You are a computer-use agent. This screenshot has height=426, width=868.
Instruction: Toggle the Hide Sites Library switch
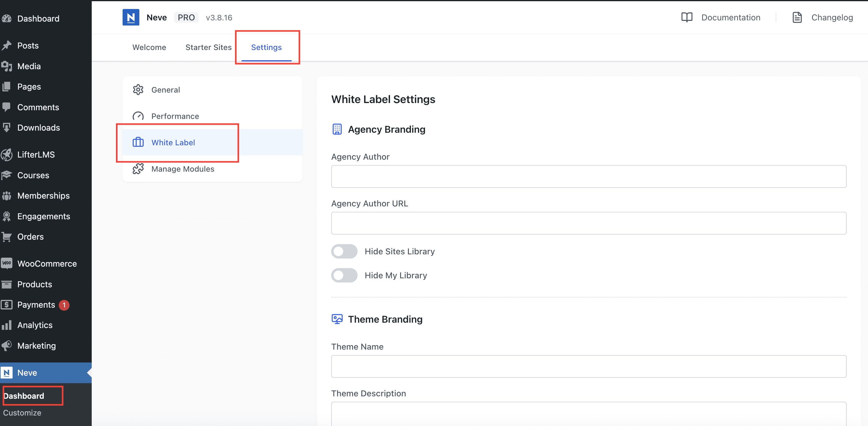click(344, 251)
